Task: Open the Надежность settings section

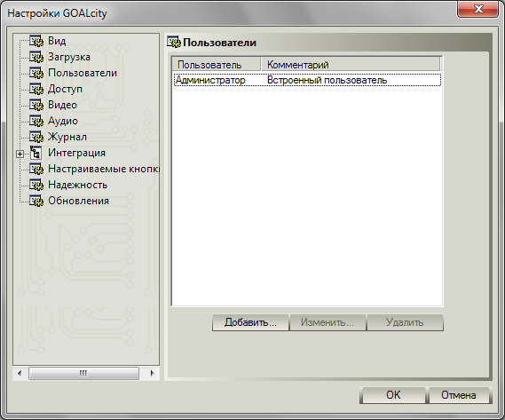Action: [77, 185]
